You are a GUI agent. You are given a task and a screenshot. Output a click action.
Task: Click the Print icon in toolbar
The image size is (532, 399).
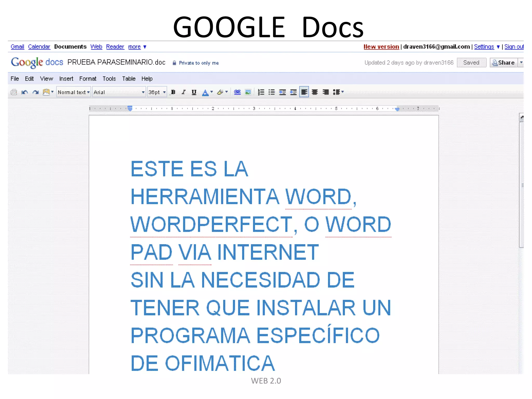coord(14,92)
